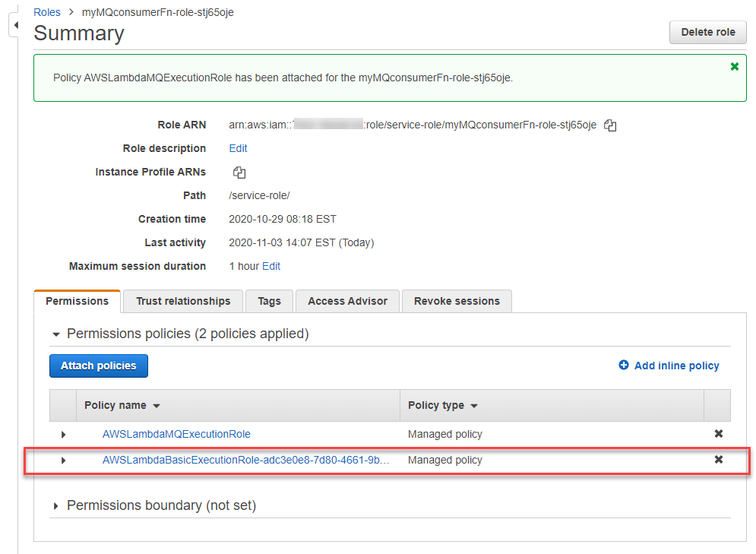Detach the AWSLambdaBasicExecutionRole policy

tap(719, 460)
